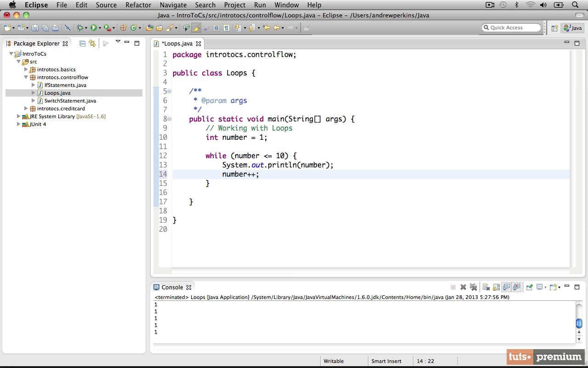
Task: Expand the introtocs.basics package
Action: (x=26, y=69)
